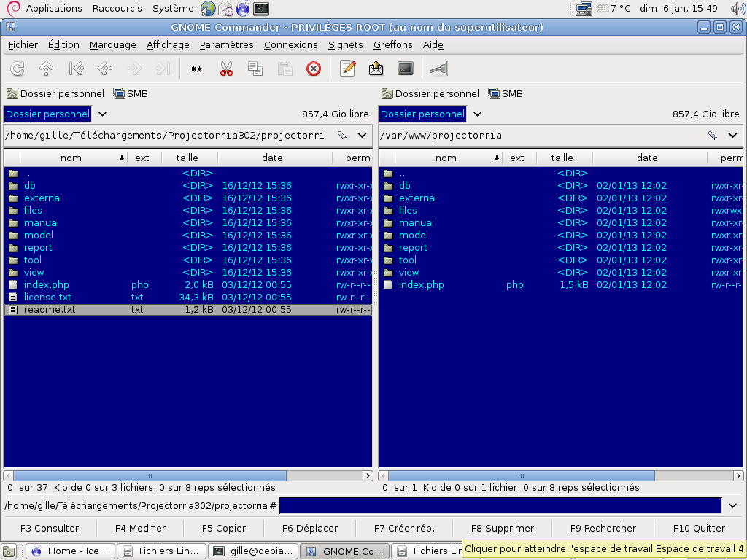Click the send files mail icon
Screen dimensions: 747x560
pos(376,69)
